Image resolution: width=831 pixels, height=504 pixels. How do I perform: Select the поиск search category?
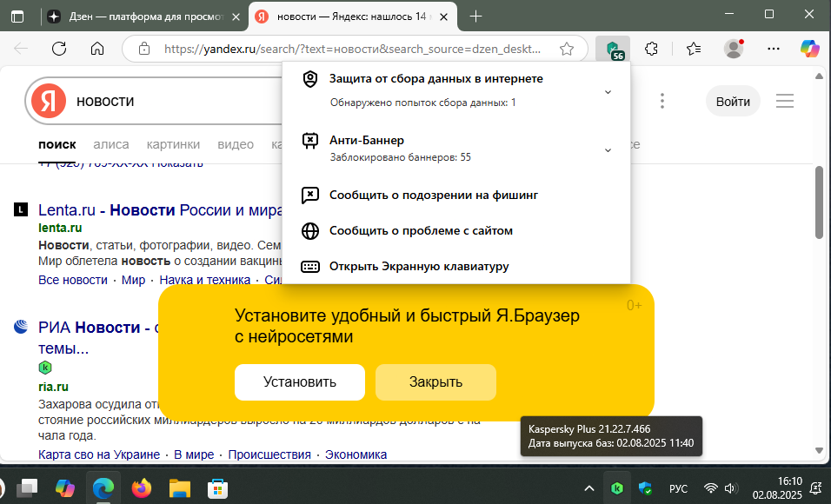(57, 144)
